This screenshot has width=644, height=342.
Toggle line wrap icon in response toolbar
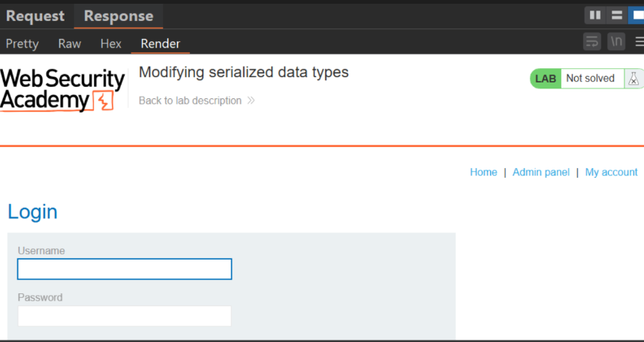pyautogui.click(x=592, y=41)
